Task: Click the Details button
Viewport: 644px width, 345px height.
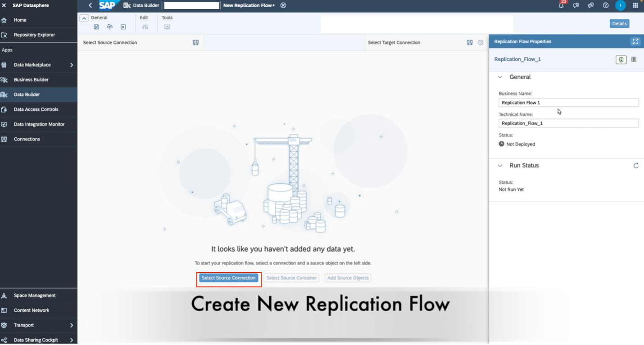Action: point(619,23)
